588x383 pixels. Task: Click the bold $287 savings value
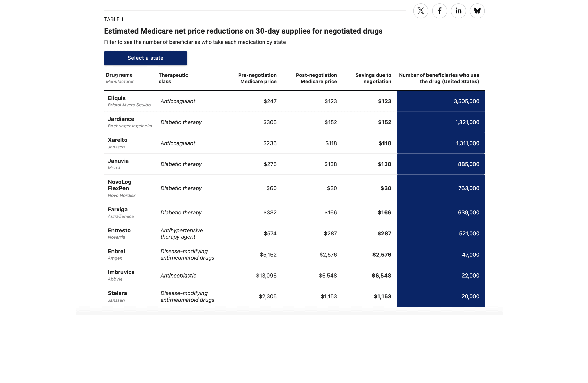(384, 233)
